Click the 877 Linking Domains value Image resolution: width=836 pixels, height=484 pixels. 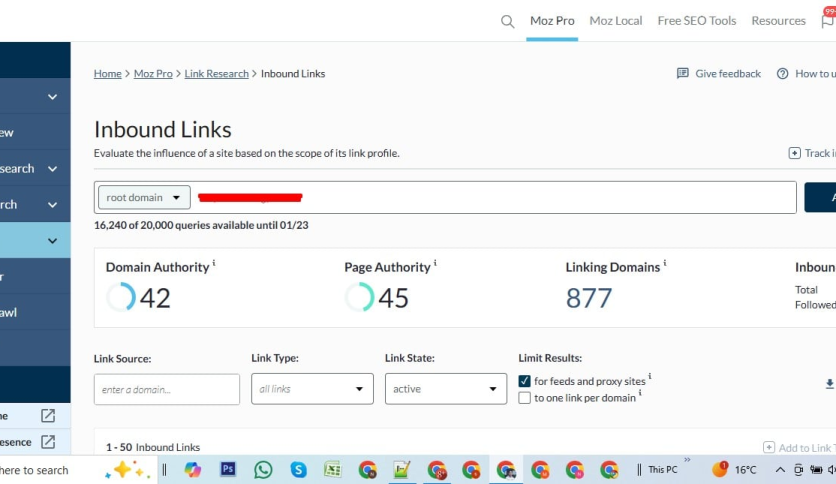coord(589,298)
